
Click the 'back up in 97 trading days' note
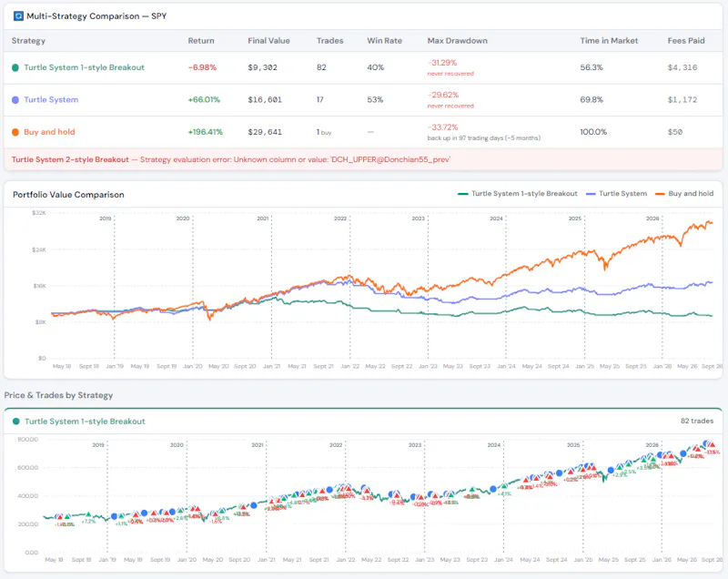pyautogui.click(x=484, y=137)
